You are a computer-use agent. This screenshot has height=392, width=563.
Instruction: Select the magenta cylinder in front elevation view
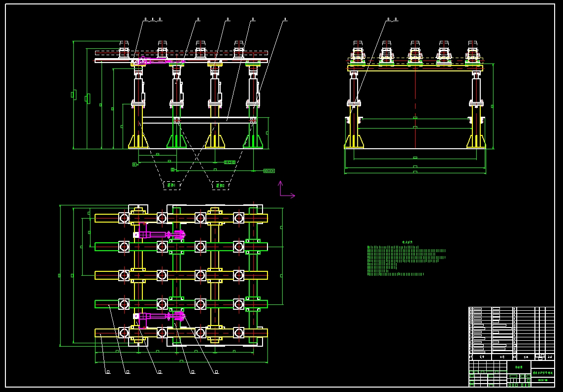(x=161, y=61)
